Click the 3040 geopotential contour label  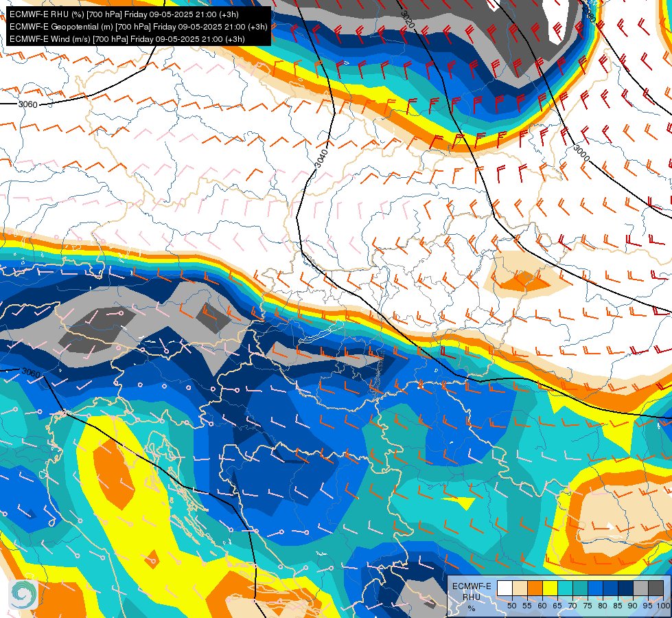coord(321,159)
